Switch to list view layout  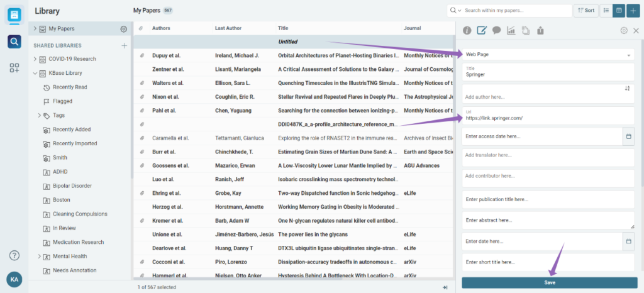pyautogui.click(x=606, y=11)
